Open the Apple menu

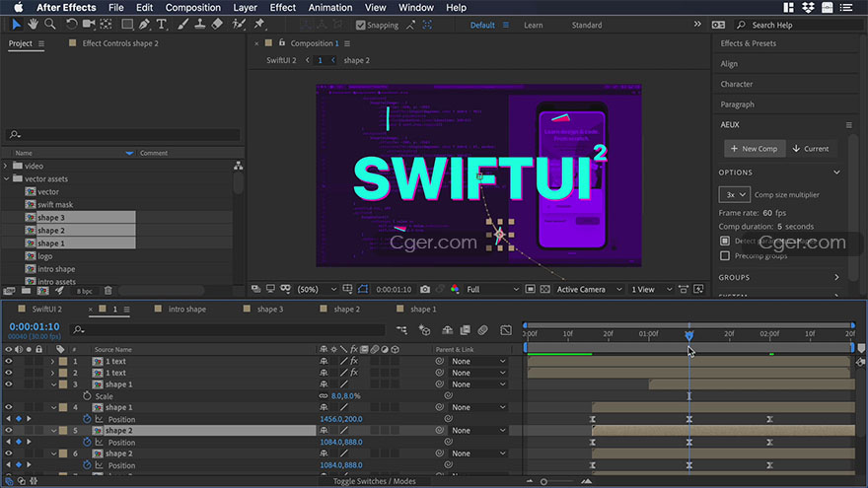[19, 8]
